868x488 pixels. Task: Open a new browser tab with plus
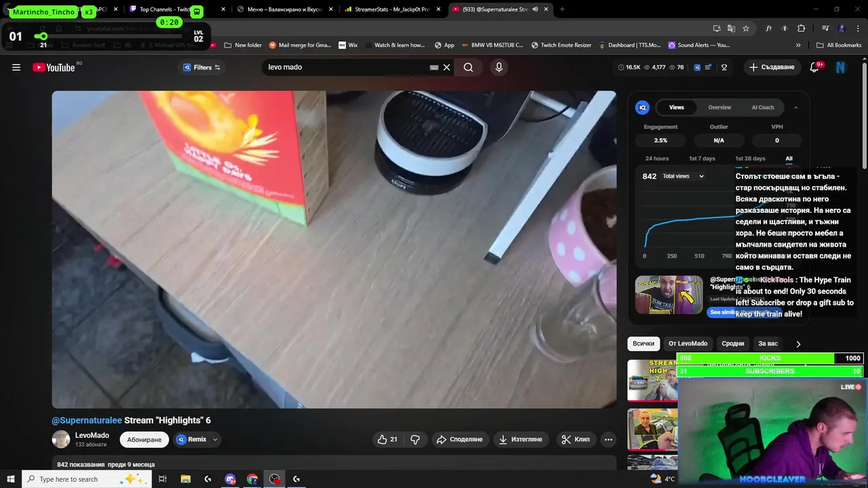pos(562,9)
